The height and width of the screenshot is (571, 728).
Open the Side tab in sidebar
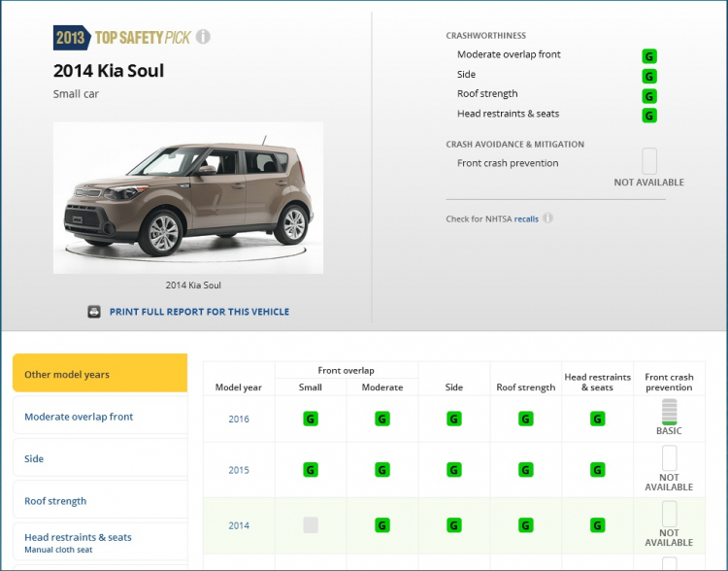tap(100, 457)
